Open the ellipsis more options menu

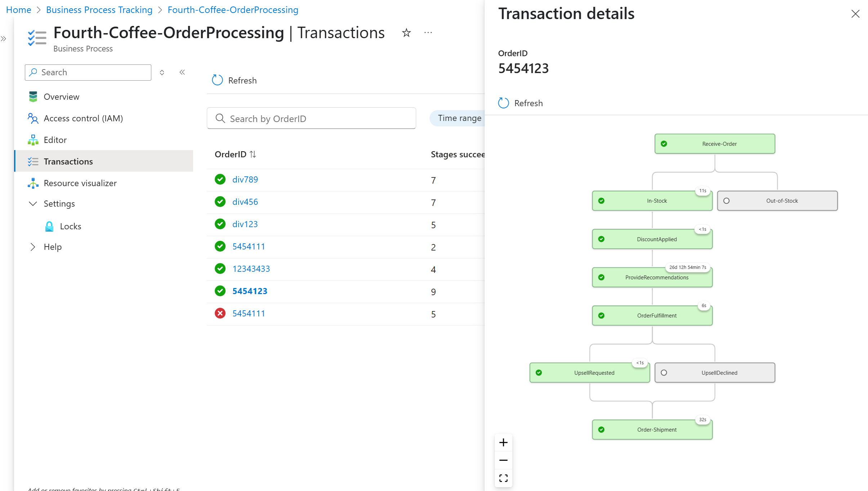(x=428, y=32)
